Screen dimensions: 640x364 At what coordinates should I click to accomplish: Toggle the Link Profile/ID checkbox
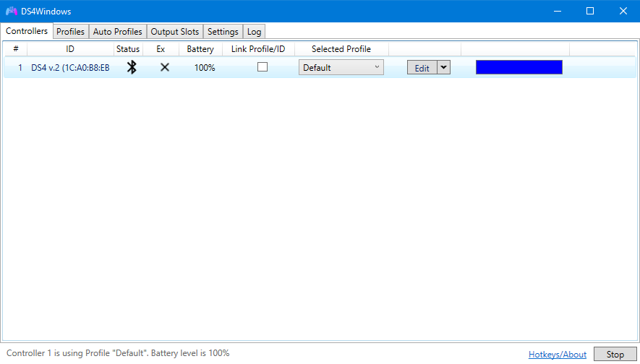coord(263,66)
